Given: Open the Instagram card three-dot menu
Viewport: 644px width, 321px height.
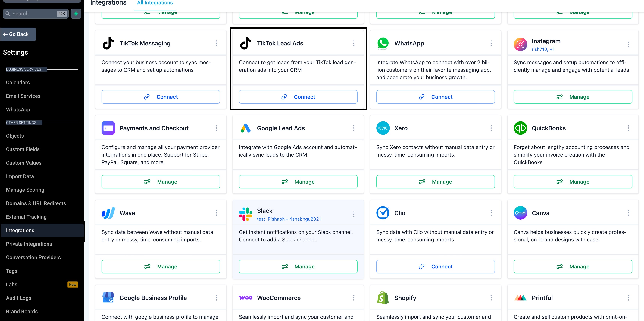Looking at the screenshot, I should [628, 44].
